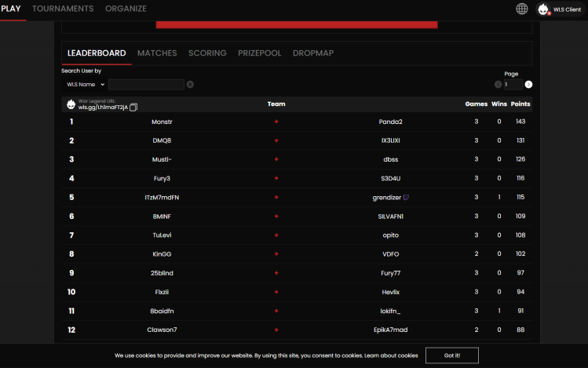The image size is (588, 368).
Task: Switch to the Leaderboard tab
Action: click(97, 53)
